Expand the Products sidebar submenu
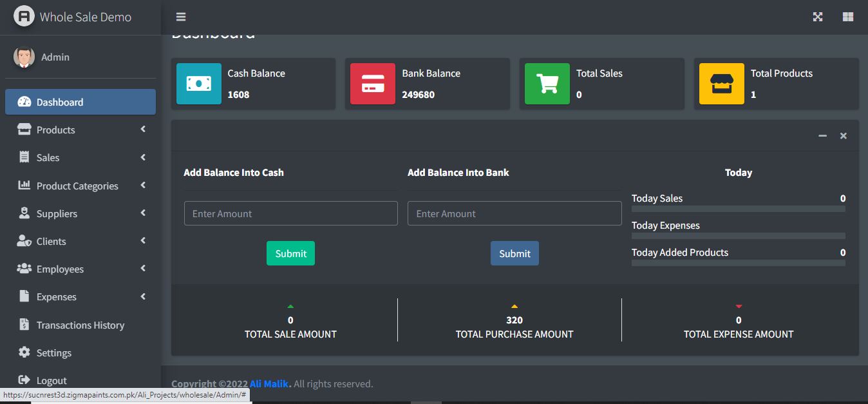This screenshot has height=404, width=868. pyautogui.click(x=80, y=130)
